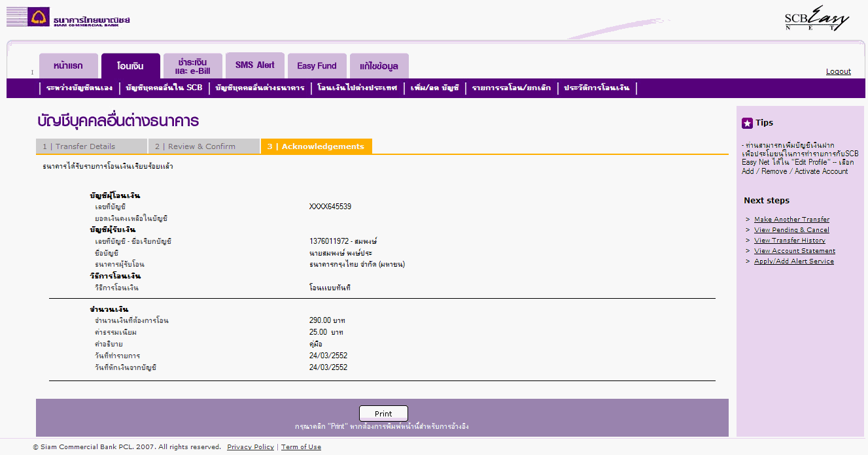Click the star icon beside Tips

pos(747,124)
